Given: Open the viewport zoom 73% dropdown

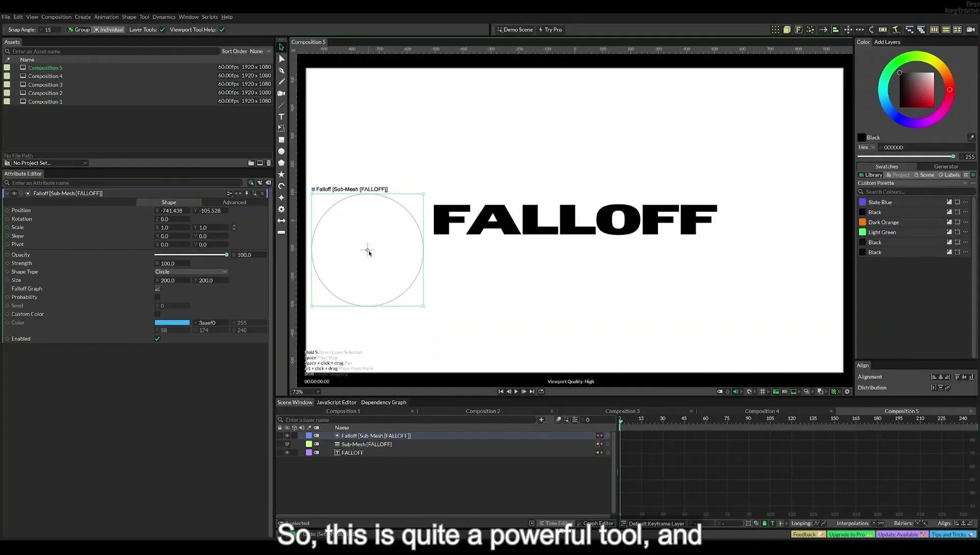Looking at the screenshot, I should [306, 392].
